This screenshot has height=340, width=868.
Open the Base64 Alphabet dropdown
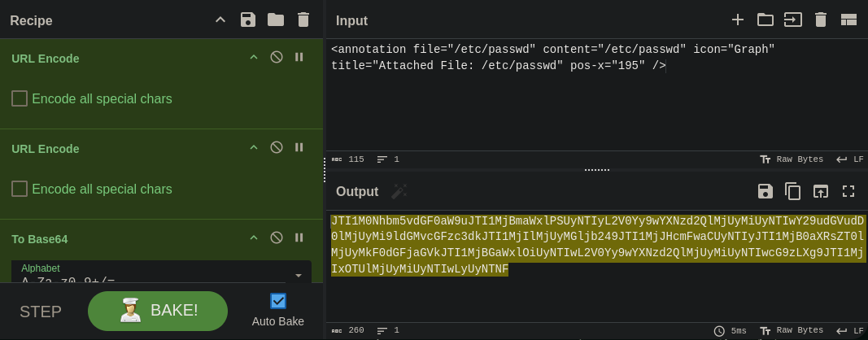(x=298, y=276)
